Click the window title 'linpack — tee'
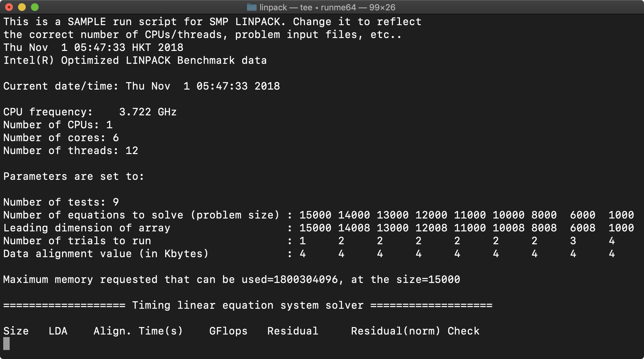The width and height of the screenshot is (644, 359). (x=286, y=7)
